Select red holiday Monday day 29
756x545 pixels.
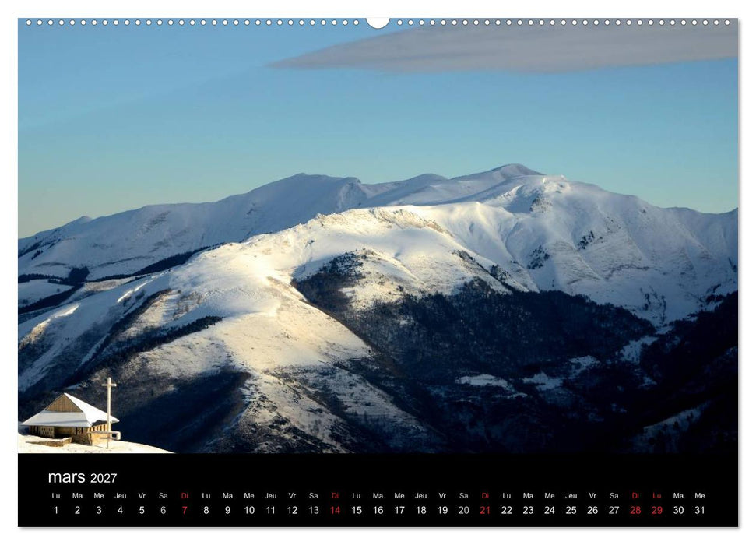[x=656, y=510]
